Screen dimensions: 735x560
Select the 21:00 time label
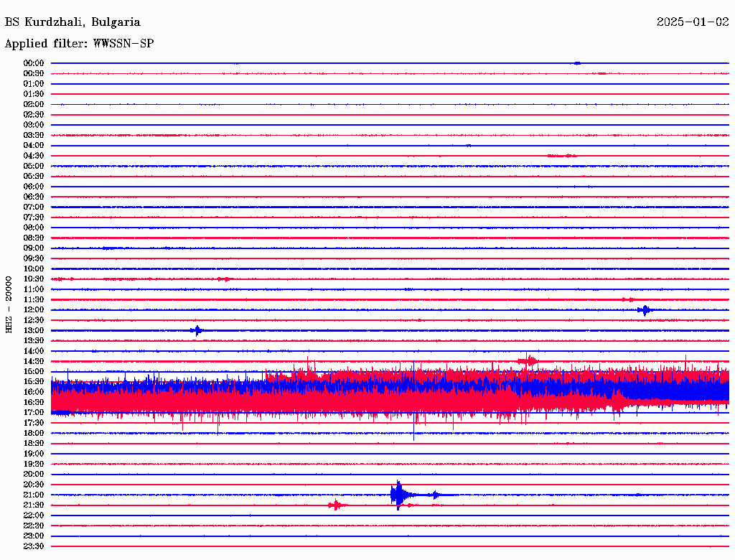pyautogui.click(x=34, y=495)
